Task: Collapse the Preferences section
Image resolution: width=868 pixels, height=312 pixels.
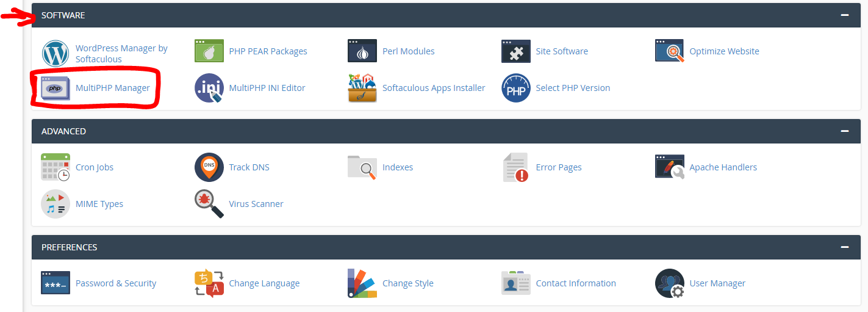Action: click(845, 247)
